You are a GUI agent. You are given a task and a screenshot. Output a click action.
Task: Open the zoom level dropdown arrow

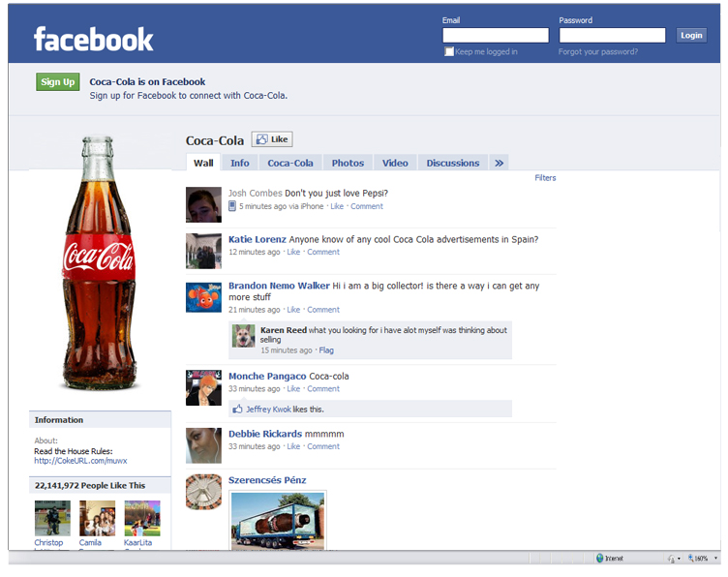click(x=715, y=558)
